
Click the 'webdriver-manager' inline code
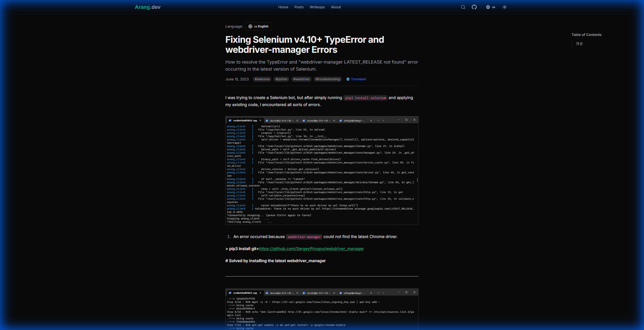(x=304, y=237)
